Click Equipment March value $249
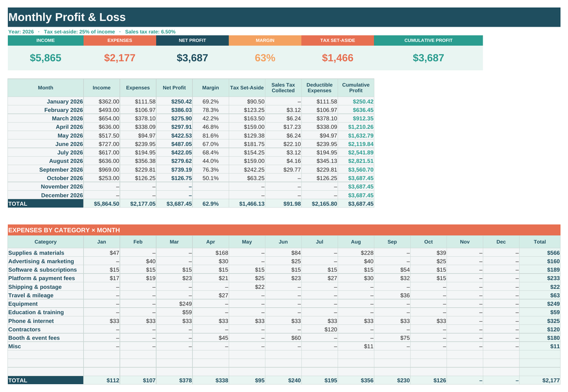The width and height of the screenshot is (568, 392). tap(174, 304)
